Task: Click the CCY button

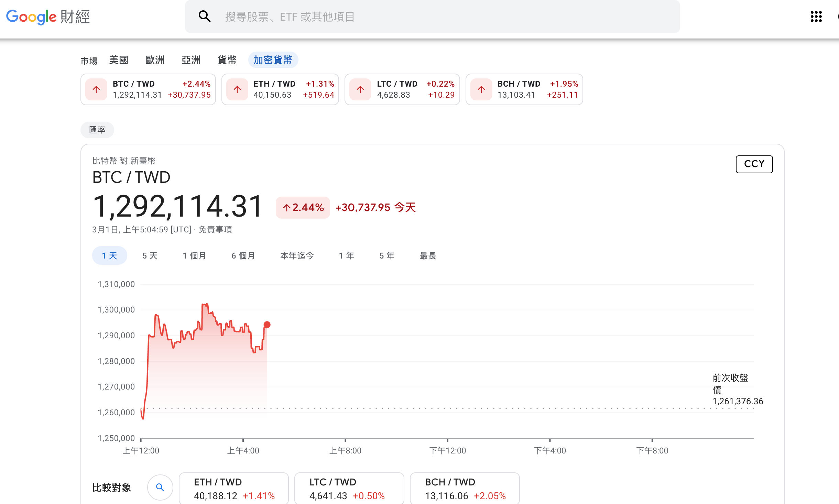Action: pos(754,164)
